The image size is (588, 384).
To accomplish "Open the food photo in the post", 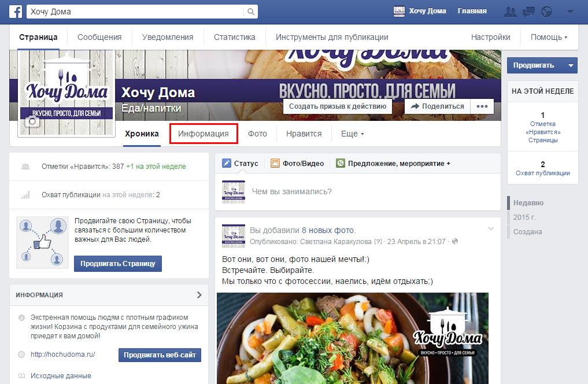I will pos(353,338).
